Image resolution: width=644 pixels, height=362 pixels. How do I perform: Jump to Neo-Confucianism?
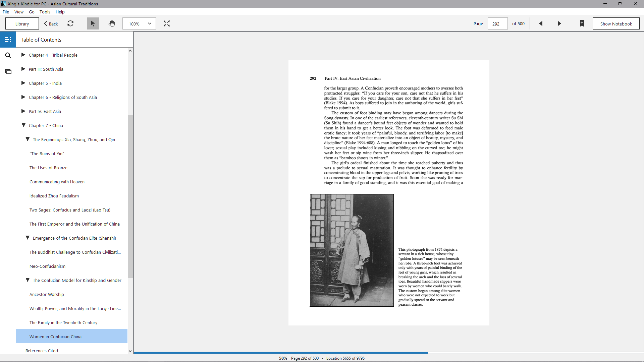tap(47, 266)
